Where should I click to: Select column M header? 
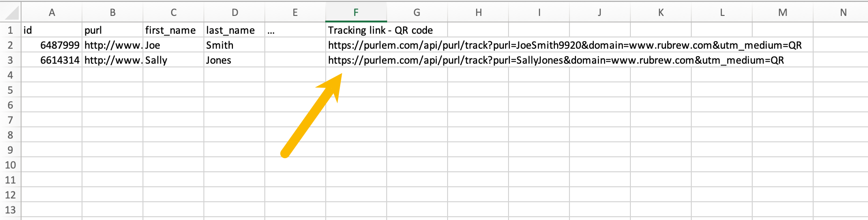[783, 12]
